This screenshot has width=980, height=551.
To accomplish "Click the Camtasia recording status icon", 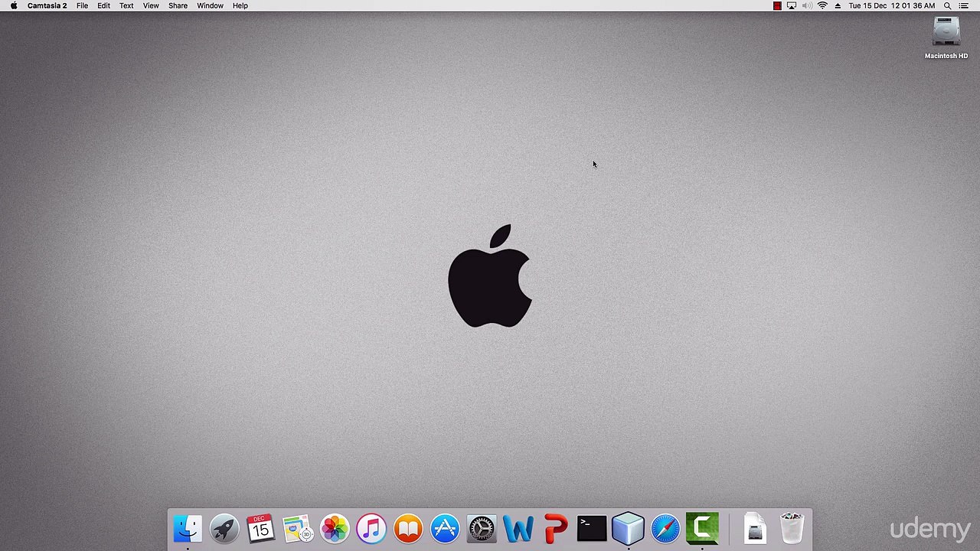I will coord(777,5).
